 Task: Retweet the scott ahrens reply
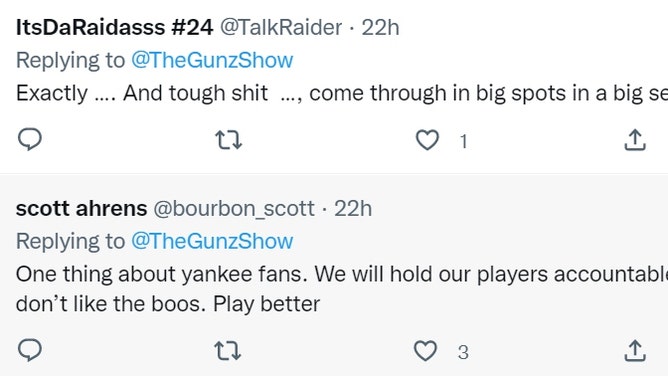point(227,351)
